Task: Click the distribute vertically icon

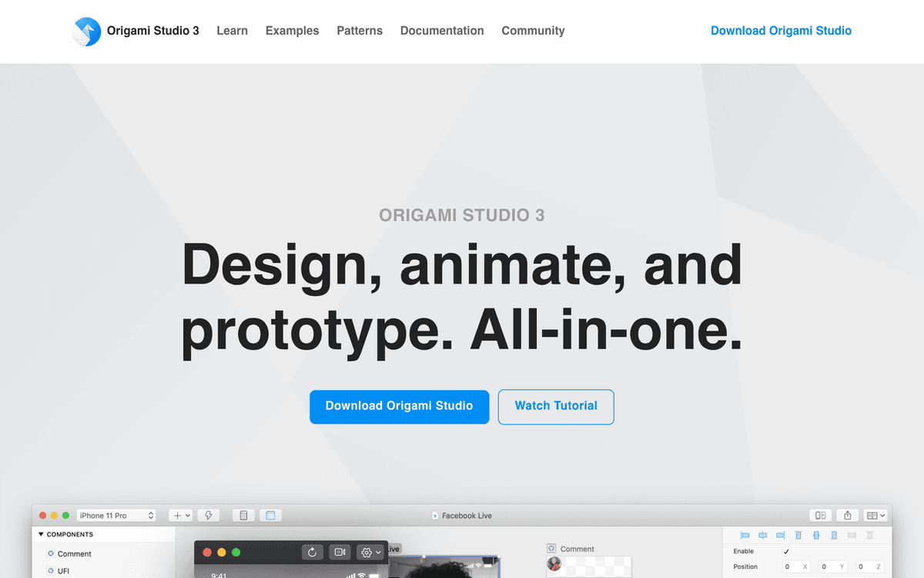Action: (x=870, y=535)
